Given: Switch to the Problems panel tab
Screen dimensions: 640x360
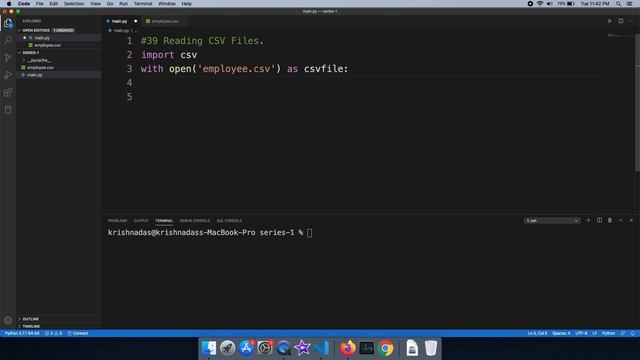Looking at the screenshot, I should tap(118, 220).
